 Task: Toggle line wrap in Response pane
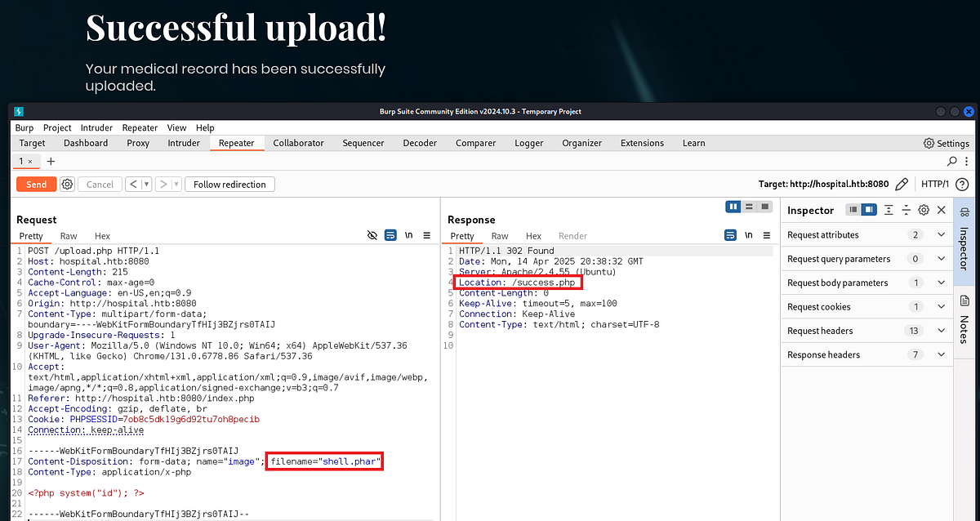730,236
